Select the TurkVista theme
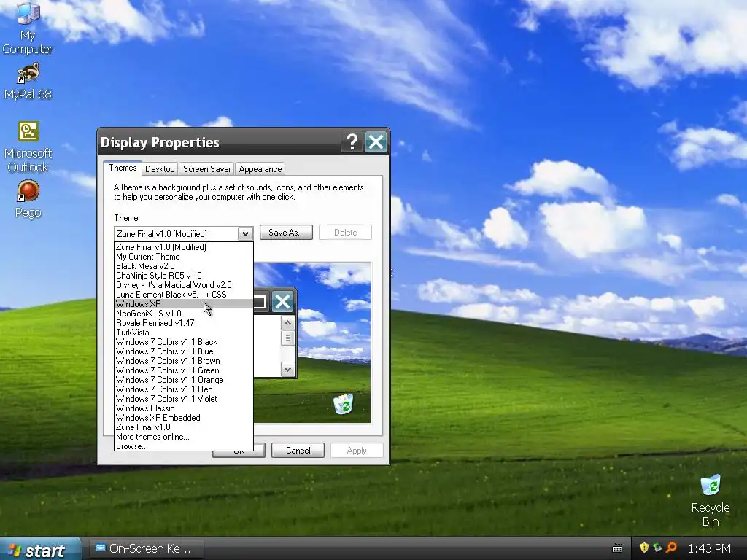Image resolution: width=747 pixels, height=560 pixels. click(183, 332)
